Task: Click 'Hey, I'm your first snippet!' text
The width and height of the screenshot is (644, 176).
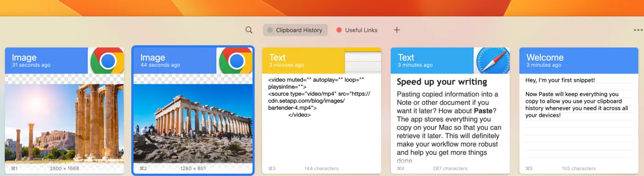Action: (560, 80)
